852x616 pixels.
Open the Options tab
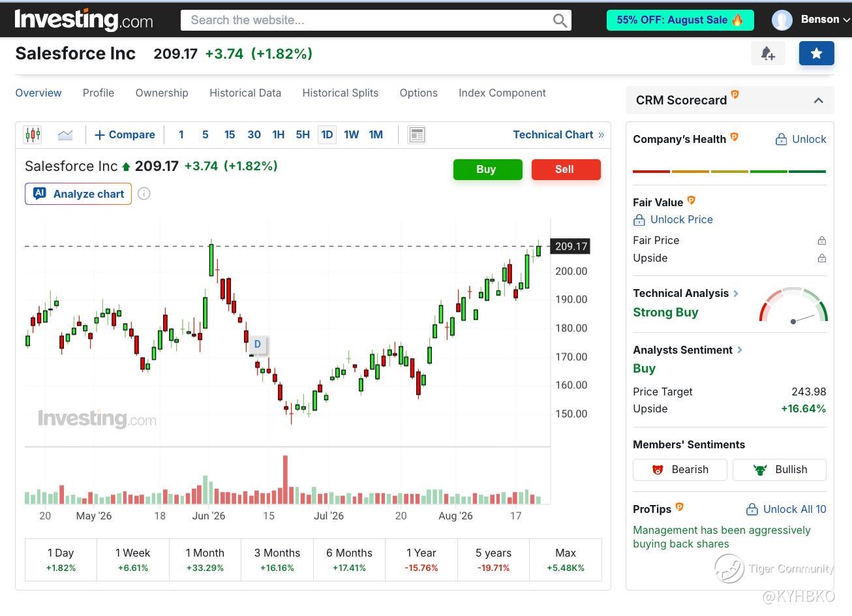pos(419,93)
